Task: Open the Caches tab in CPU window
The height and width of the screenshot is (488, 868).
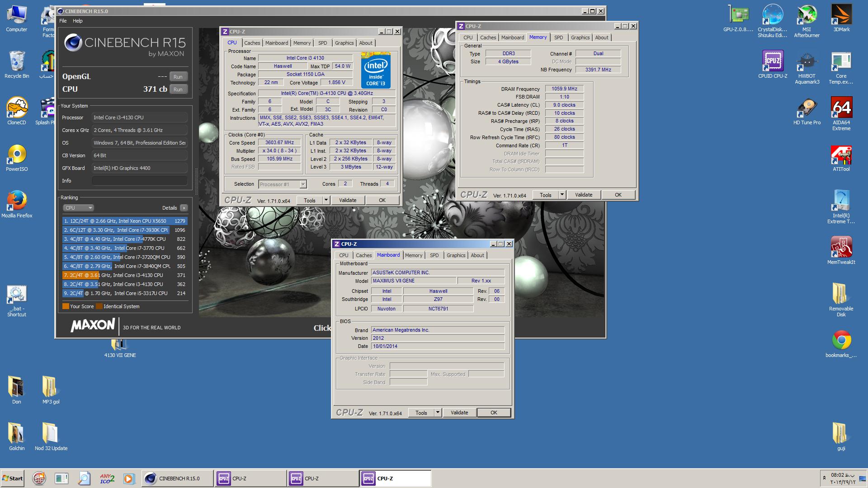Action: pyautogui.click(x=252, y=43)
